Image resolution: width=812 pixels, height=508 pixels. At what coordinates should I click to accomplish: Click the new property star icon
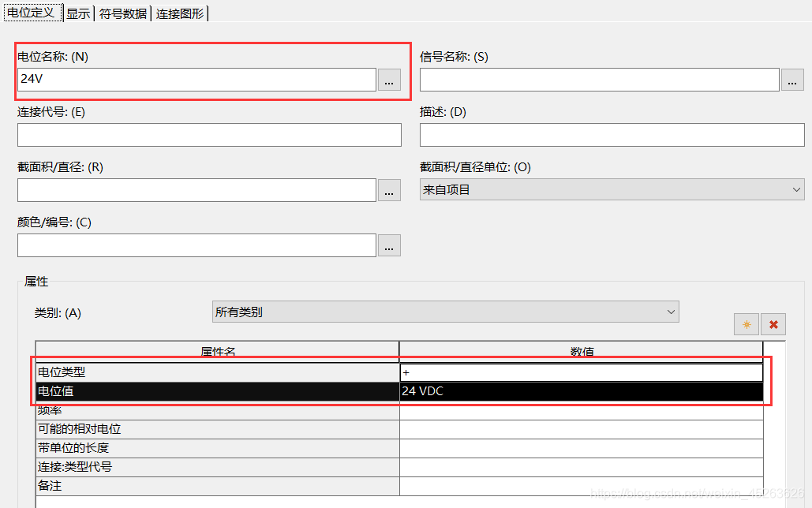pos(746,324)
